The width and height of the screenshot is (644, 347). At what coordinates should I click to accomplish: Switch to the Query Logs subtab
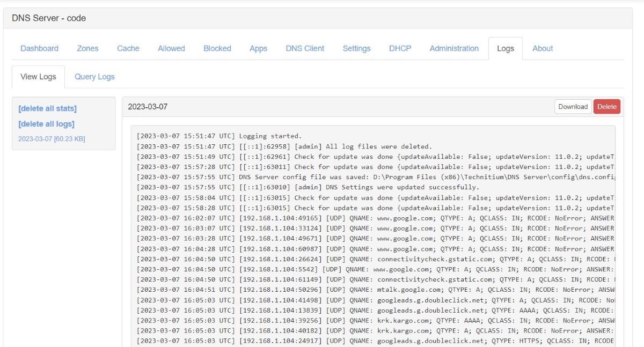click(x=94, y=77)
